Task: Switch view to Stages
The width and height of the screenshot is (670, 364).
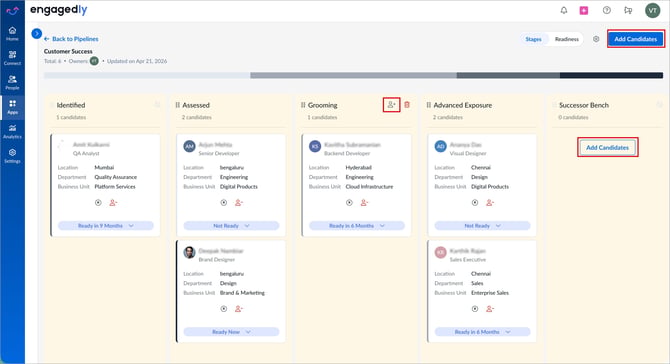Action: (533, 39)
